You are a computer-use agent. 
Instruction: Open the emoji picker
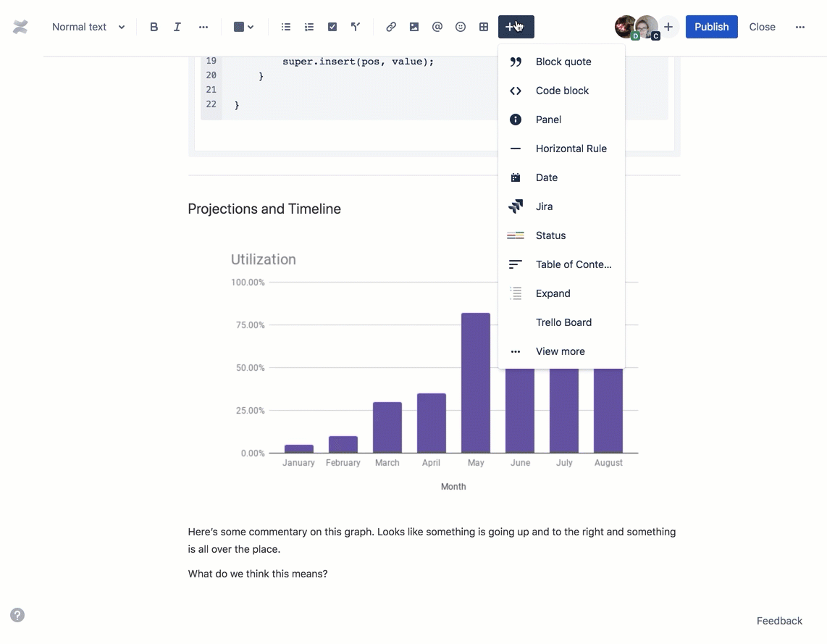pyautogui.click(x=461, y=26)
